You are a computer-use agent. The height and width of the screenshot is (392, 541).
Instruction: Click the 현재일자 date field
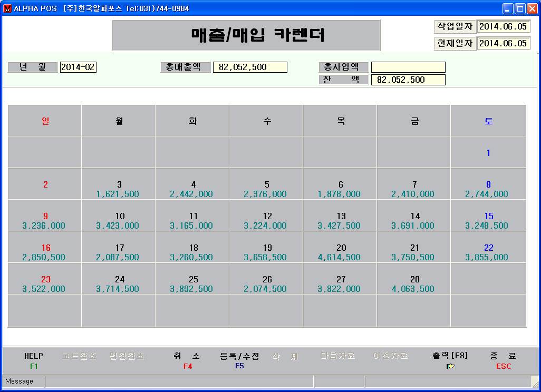pyautogui.click(x=504, y=43)
